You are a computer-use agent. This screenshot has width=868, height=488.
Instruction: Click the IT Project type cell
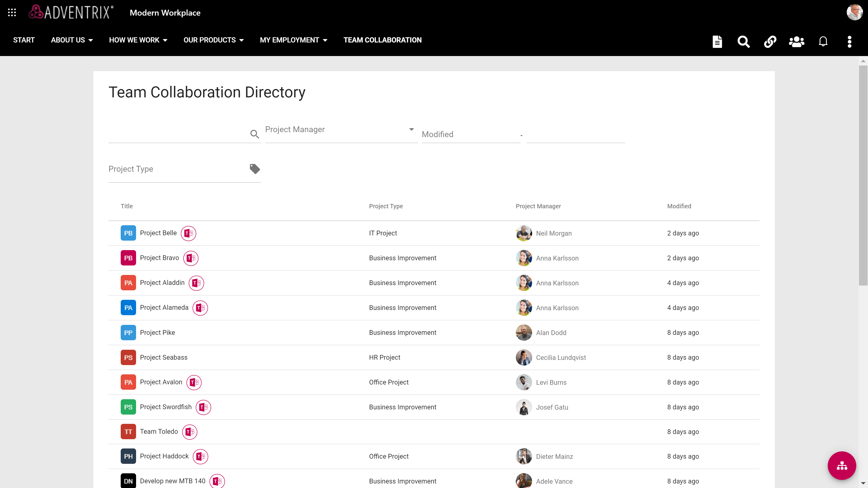click(383, 233)
